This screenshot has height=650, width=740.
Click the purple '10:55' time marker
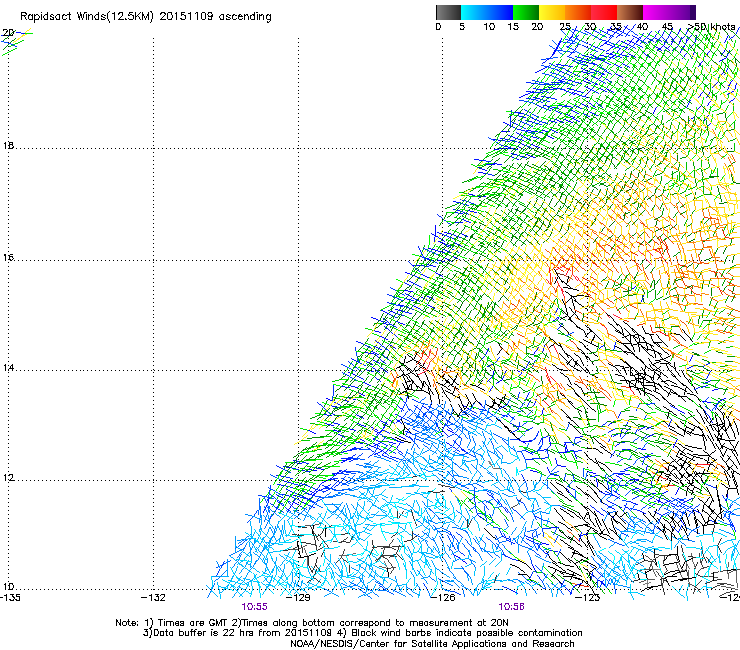click(x=254, y=607)
